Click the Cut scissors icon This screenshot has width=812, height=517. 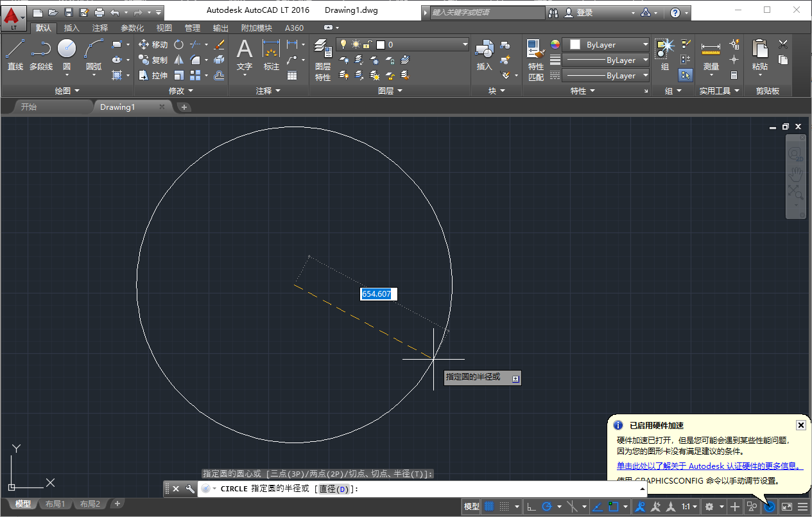click(x=783, y=44)
